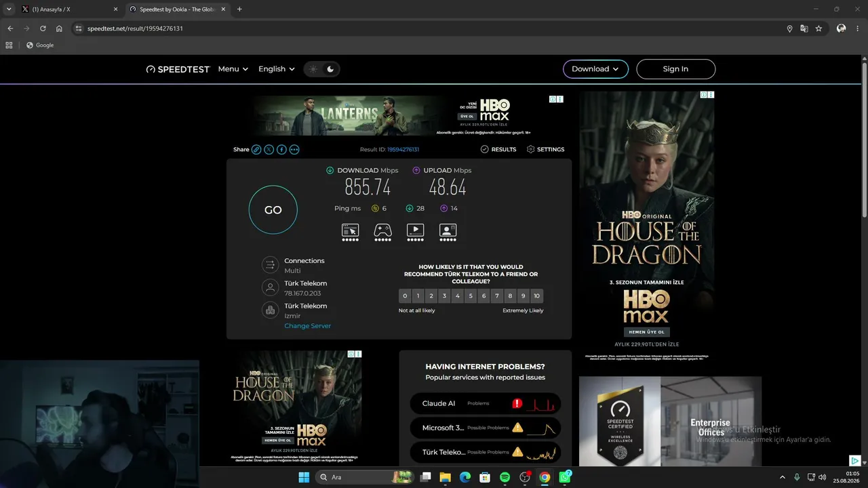Open the English language dropdown
Screen dimensions: 868x488
pyautogui.click(x=277, y=69)
